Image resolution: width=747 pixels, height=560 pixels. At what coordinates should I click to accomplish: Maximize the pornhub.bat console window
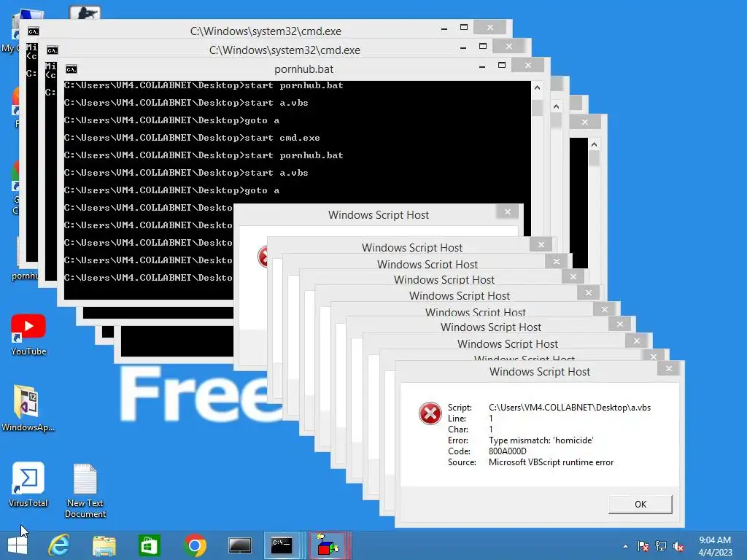pyautogui.click(x=502, y=65)
